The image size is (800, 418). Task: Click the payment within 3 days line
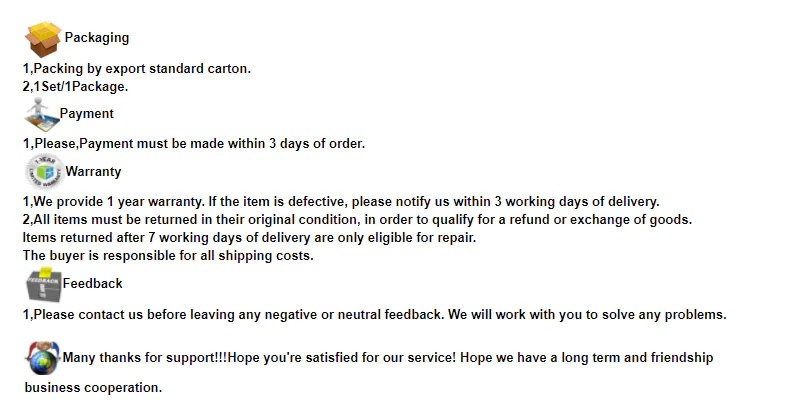click(194, 143)
